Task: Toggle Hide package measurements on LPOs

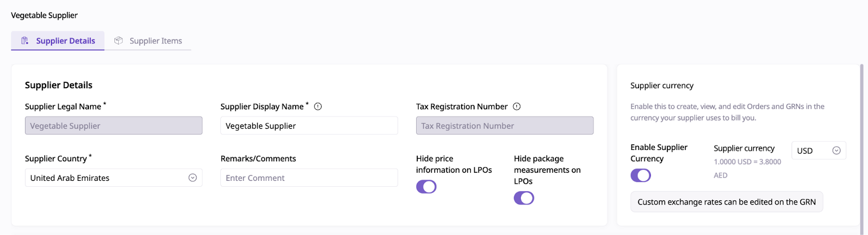Action: click(x=524, y=198)
